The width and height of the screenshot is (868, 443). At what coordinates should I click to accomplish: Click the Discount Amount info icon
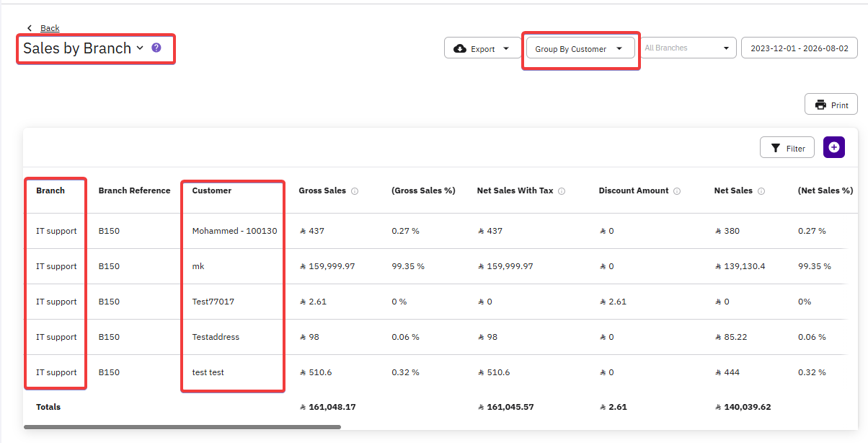676,191
